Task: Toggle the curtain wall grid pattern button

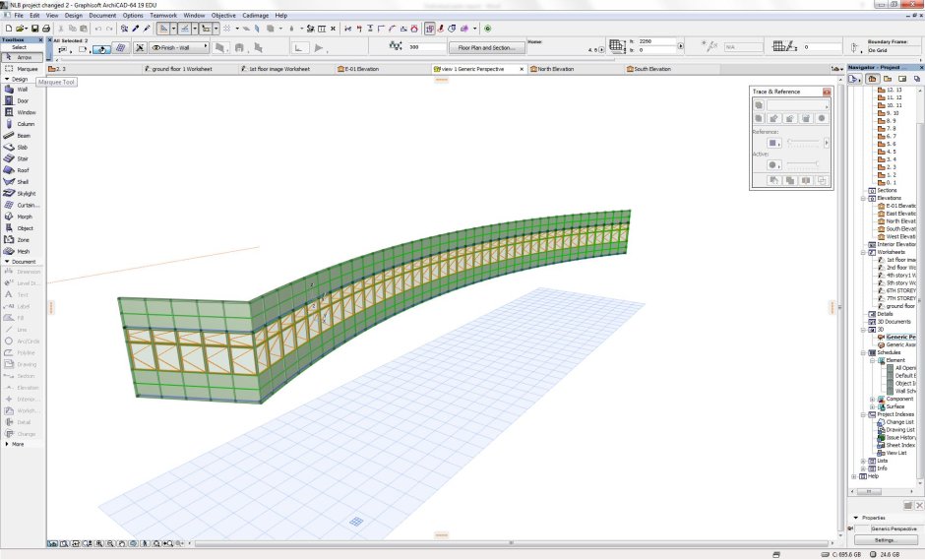Action: (x=121, y=48)
